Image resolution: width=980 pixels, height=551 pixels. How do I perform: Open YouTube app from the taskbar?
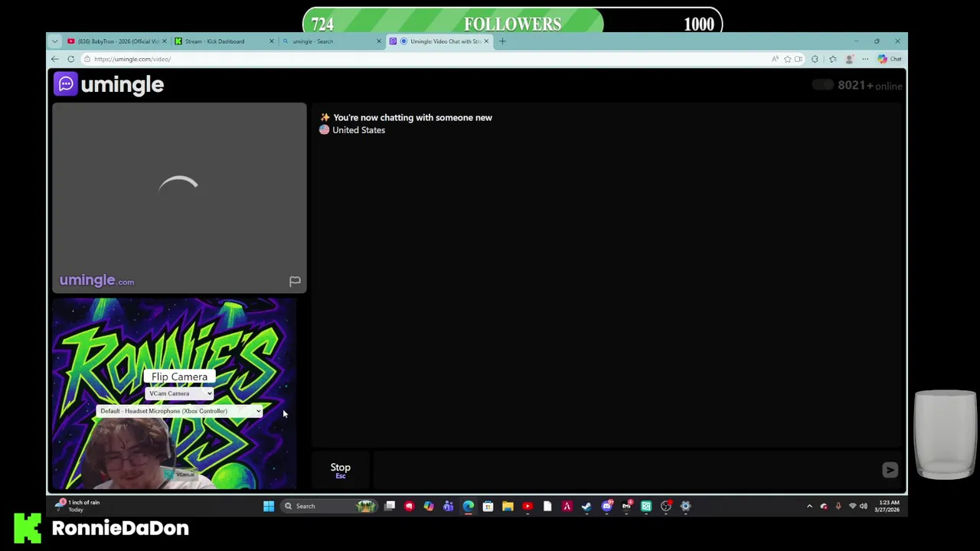coord(528,506)
